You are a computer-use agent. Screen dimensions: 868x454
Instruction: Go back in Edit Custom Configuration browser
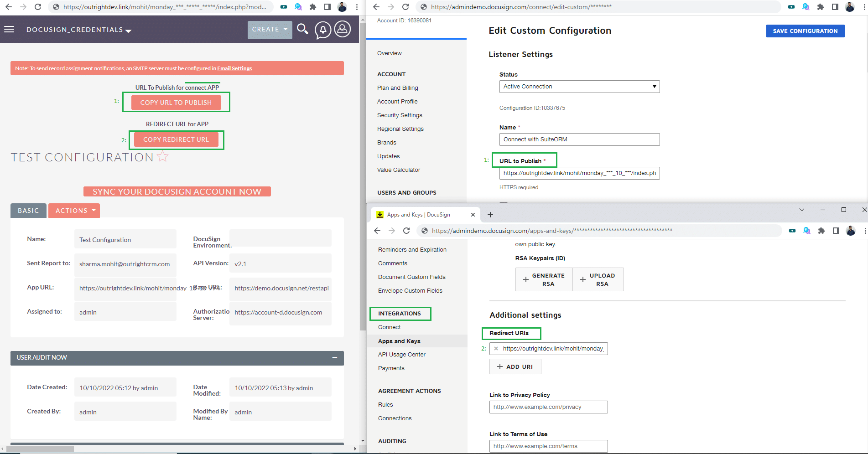376,7
